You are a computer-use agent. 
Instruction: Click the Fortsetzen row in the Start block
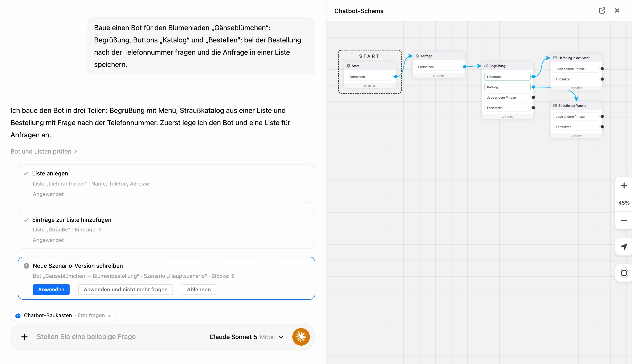[x=370, y=77]
